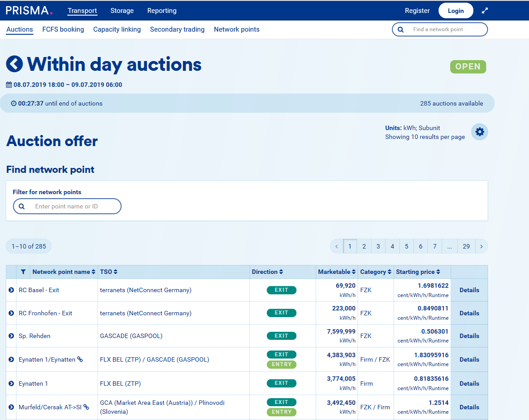Click the back arrow beside Within day auctions
Image resolution: width=529 pixels, height=420 pixels.
(14, 64)
